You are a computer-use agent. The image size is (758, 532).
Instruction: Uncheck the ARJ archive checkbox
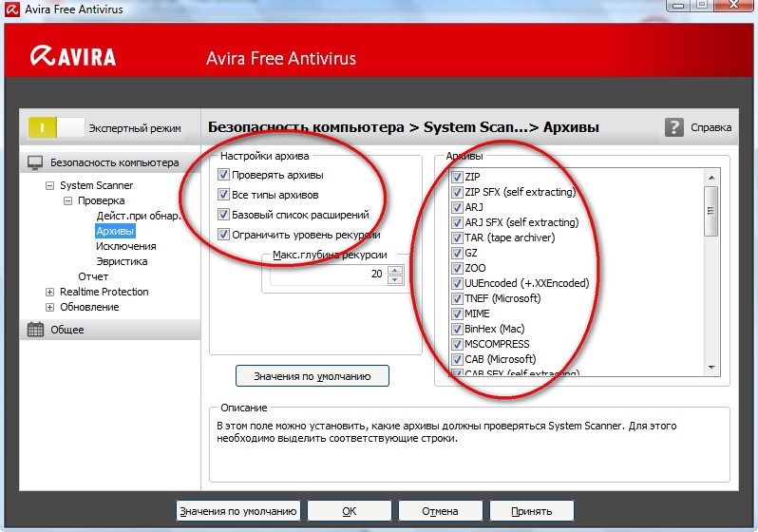pyautogui.click(x=456, y=207)
